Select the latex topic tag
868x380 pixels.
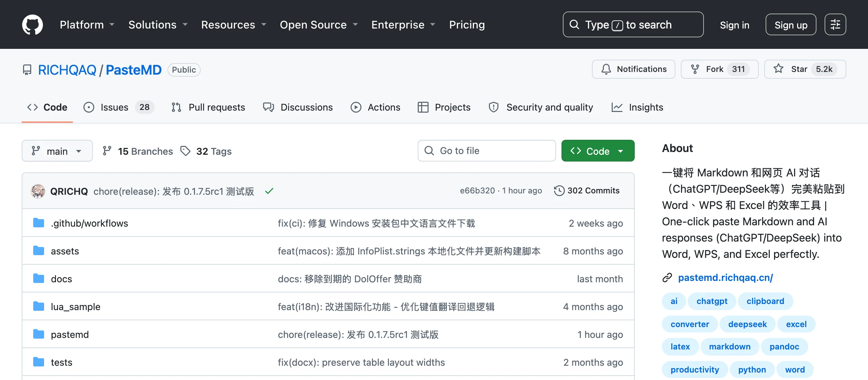point(680,346)
